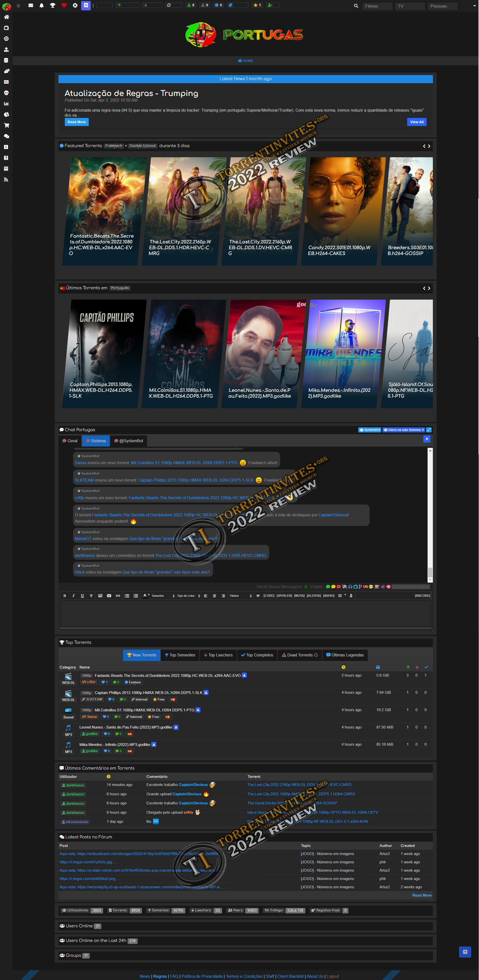Screen dimensions: 479x980
Task: Insert image using chat editor icon
Action: point(100,596)
